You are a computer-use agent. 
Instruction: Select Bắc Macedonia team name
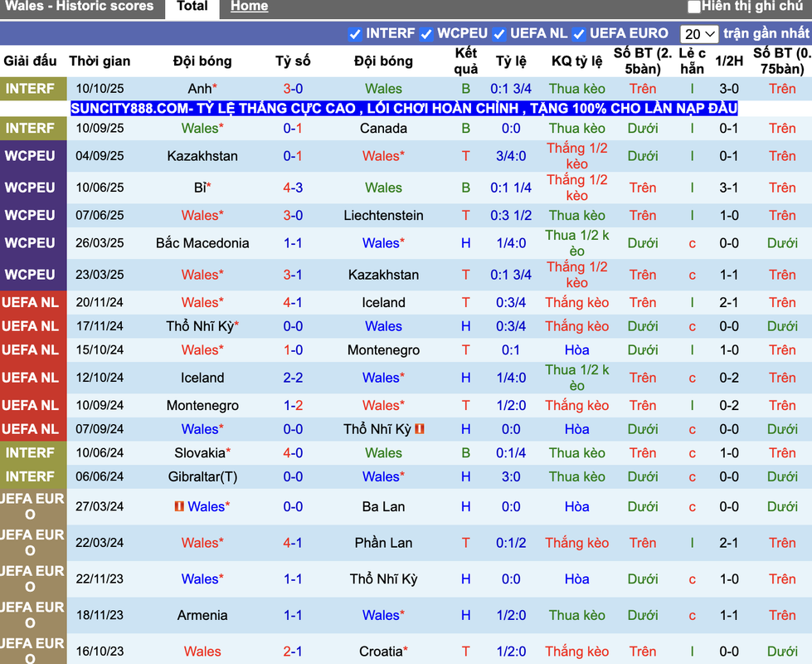click(202, 243)
